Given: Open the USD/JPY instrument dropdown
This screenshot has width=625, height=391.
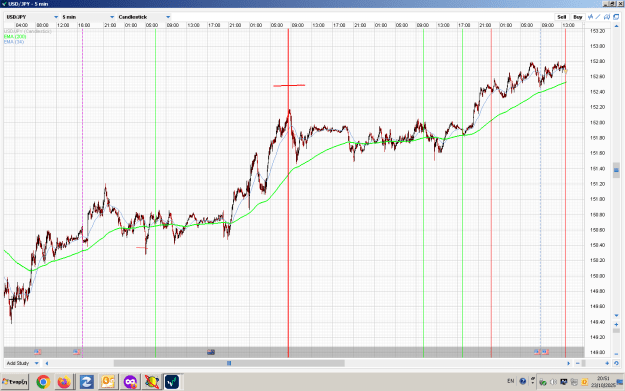Looking at the screenshot, I should point(32,17).
